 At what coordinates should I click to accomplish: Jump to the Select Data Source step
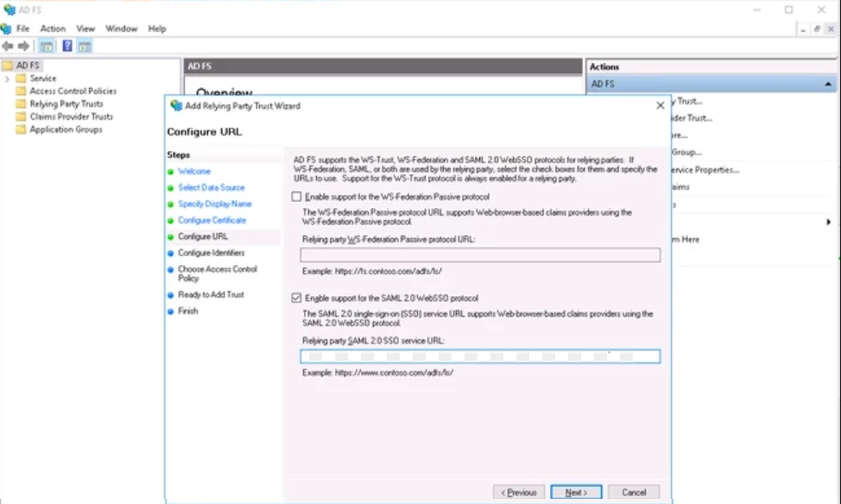(x=212, y=187)
